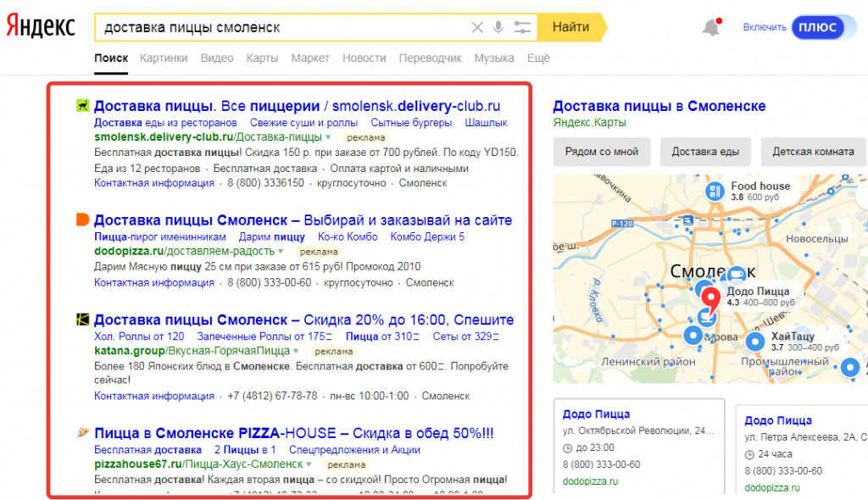The height and width of the screenshot is (500, 868).
Task: Click Ко-ко Комбо sitelink
Action: [x=348, y=236]
